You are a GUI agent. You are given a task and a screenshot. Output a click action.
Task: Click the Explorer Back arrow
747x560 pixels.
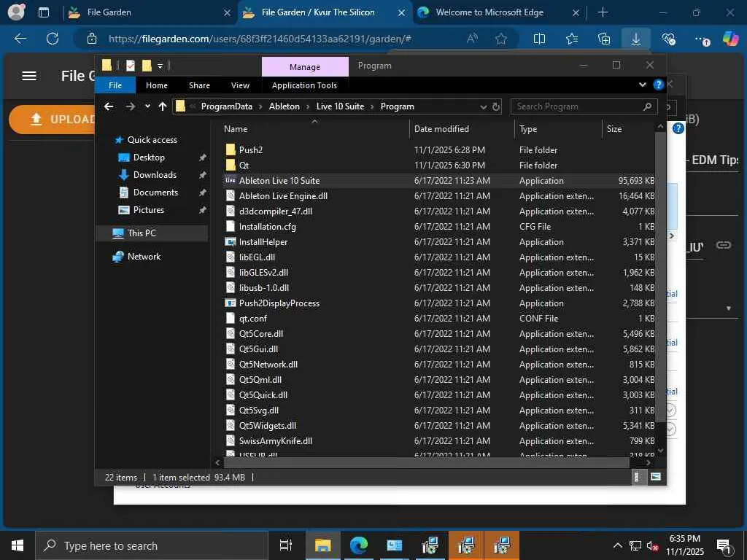coord(109,106)
